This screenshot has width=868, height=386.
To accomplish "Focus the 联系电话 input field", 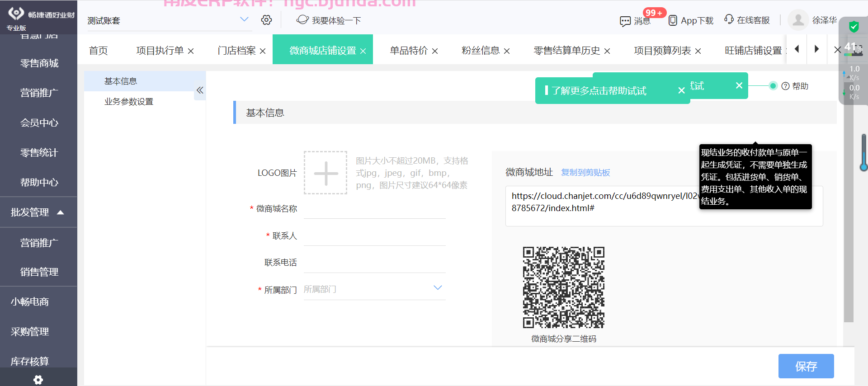I will click(374, 263).
